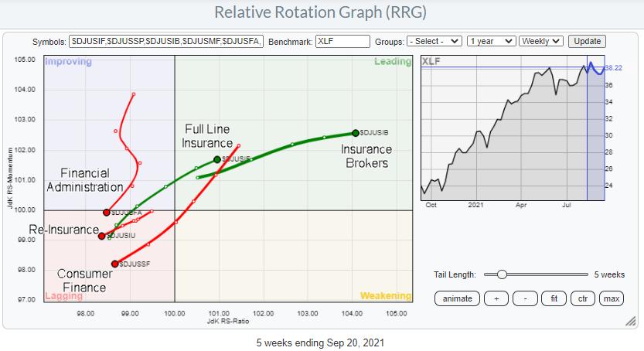The height and width of the screenshot is (351, 644).
Task: Click the resize grip at chart corner
Action: click(x=632, y=319)
